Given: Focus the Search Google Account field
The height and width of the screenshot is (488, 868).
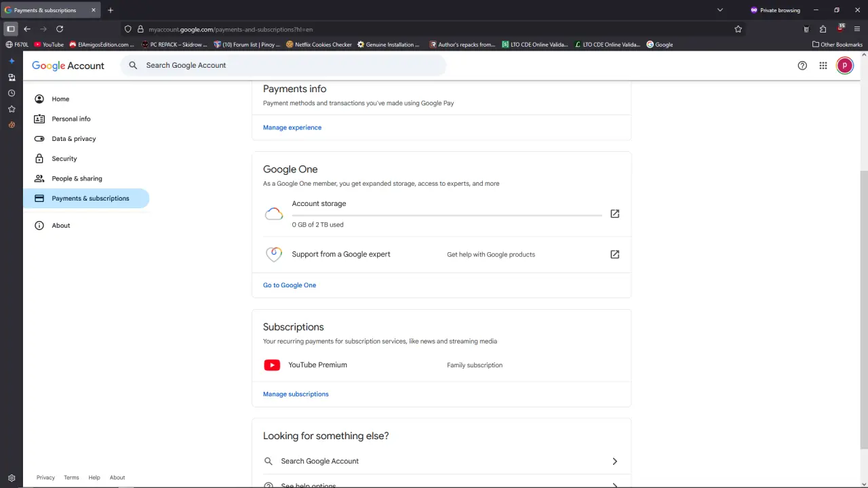Looking at the screenshot, I should (x=283, y=66).
